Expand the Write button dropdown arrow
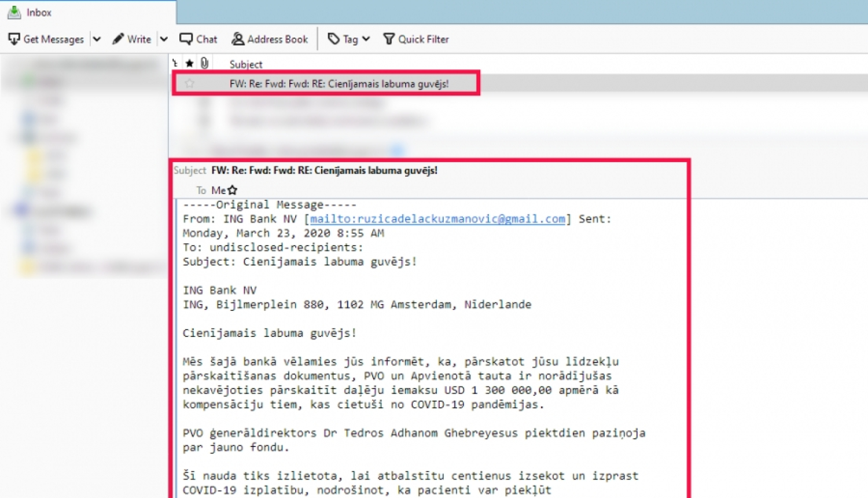 (164, 39)
